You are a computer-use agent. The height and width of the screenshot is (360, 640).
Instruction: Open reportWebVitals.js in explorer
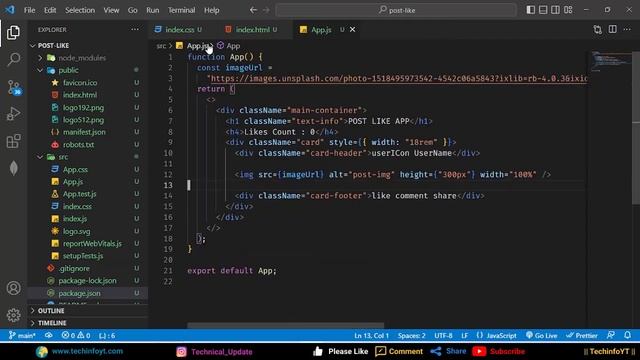(92, 243)
